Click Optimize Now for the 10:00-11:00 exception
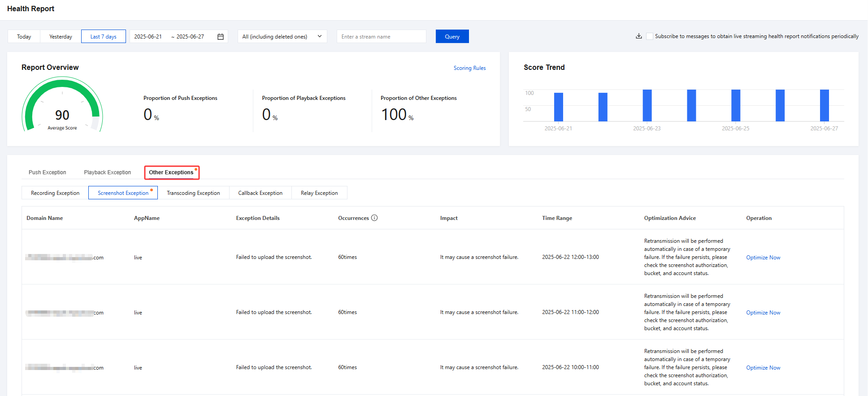 (x=763, y=368)
